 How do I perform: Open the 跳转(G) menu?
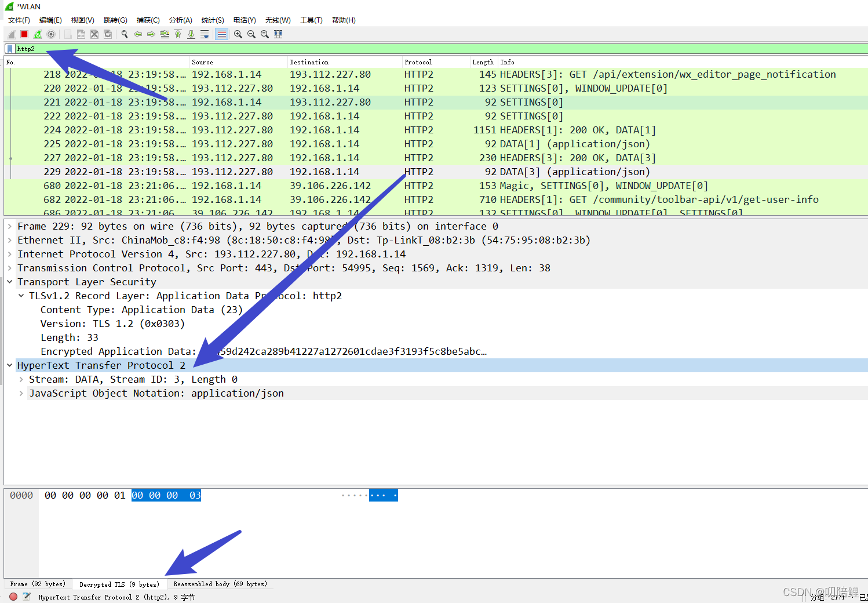pyautogui.click(x=115, y=20)
